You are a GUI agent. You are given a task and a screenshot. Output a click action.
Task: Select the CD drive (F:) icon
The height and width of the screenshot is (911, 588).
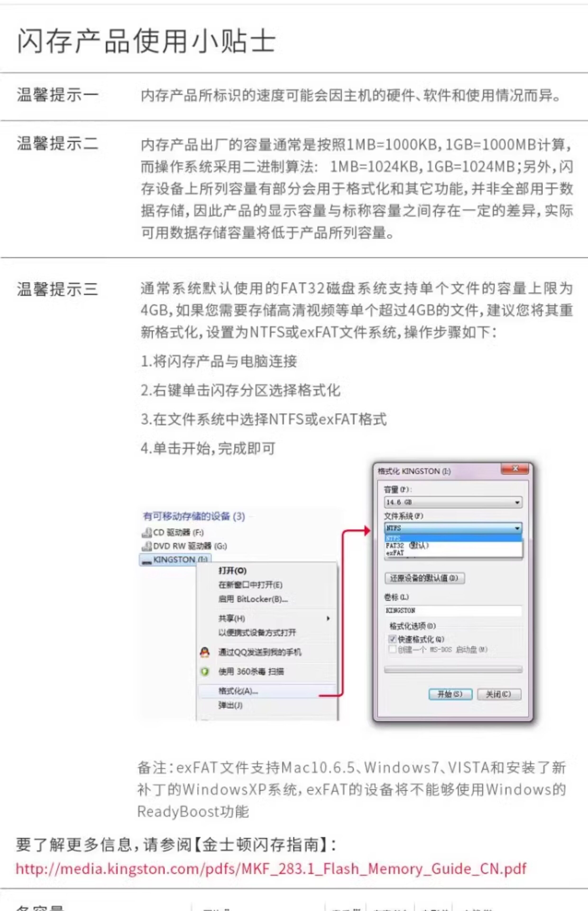tap(147, 532)
